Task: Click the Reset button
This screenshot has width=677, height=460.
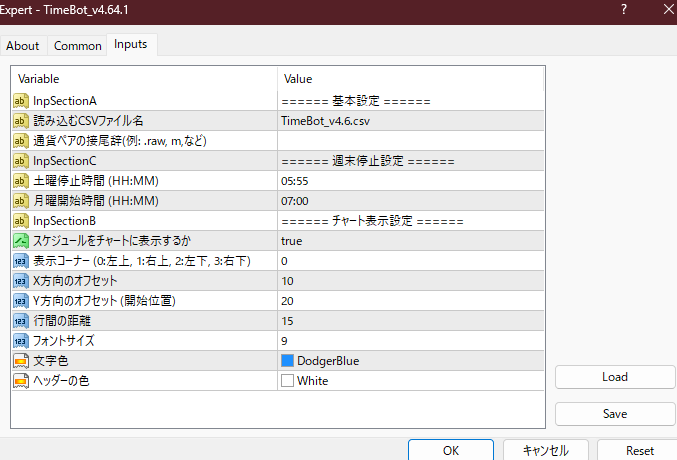Action: tap(639, 450)
